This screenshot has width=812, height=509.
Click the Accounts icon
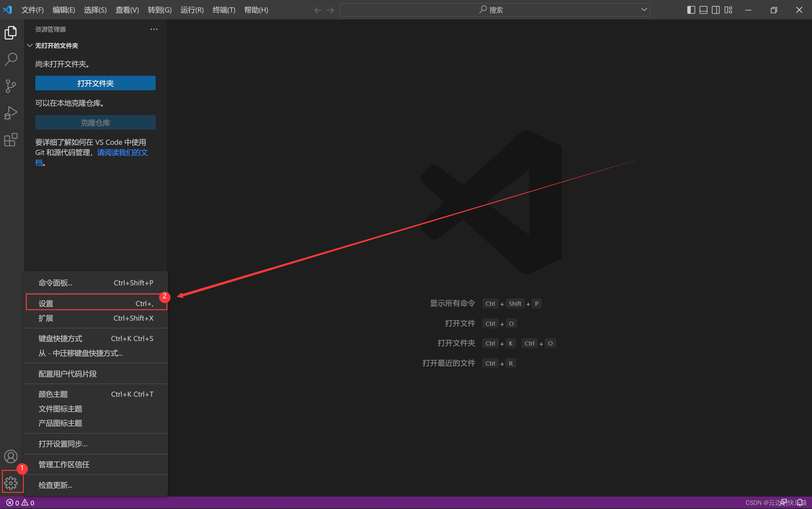(x=11, y=457)
